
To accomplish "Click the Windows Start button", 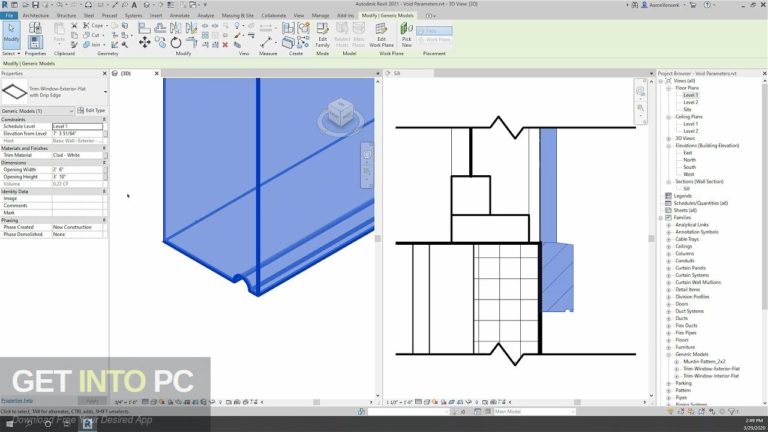I will pos(10,424).
